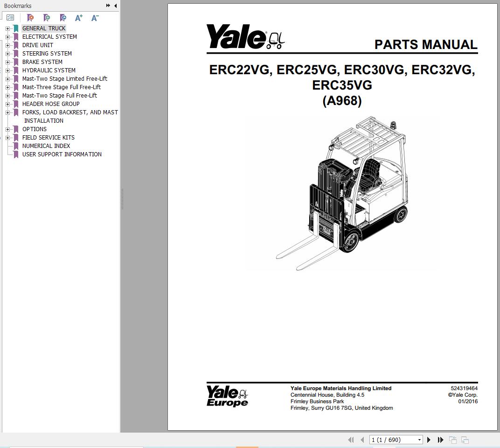
Task: Collapse the Bookmarks panel
Action: [x=115, y=6]
